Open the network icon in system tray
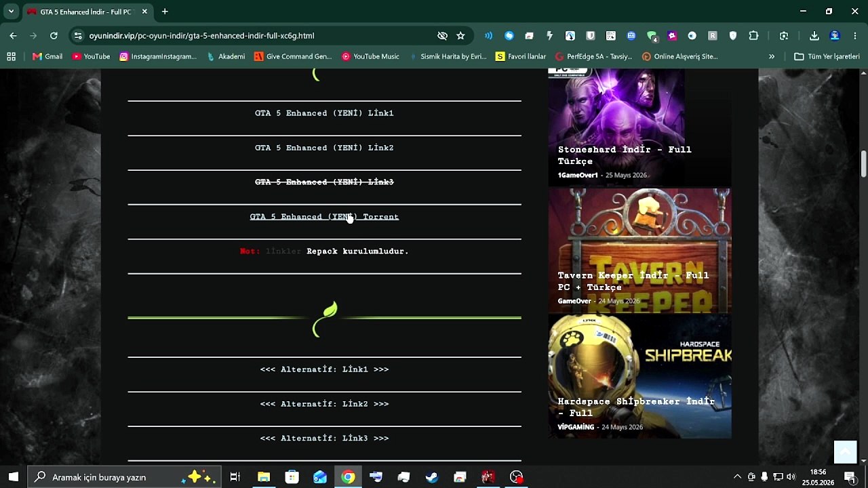This screenshot has width=868, height=488. click(x=778, y=477)
